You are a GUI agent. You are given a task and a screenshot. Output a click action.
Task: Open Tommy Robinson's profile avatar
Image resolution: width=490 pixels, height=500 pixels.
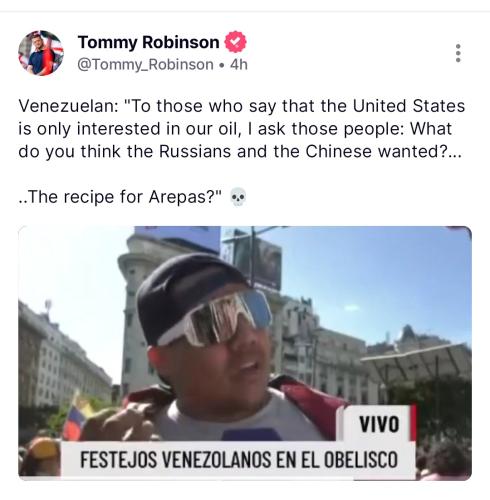coord(41,53)
